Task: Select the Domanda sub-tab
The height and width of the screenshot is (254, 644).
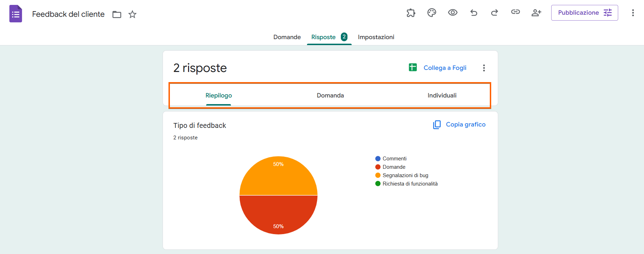Action: [x=330, y=95]
